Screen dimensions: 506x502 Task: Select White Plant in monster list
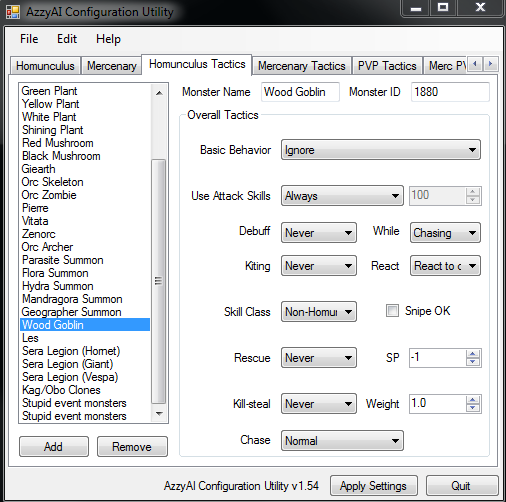coord(85,117)
